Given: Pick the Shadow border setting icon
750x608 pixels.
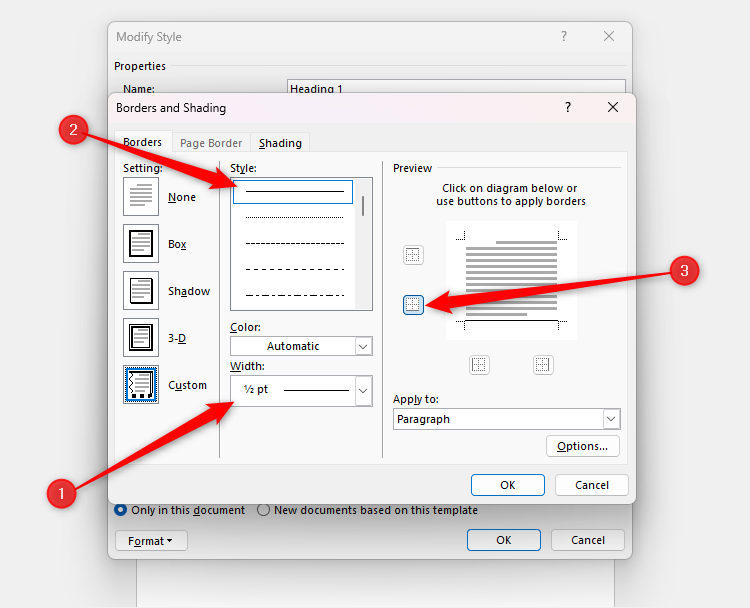Looking at the screenshot, I should tap(141, 290).
